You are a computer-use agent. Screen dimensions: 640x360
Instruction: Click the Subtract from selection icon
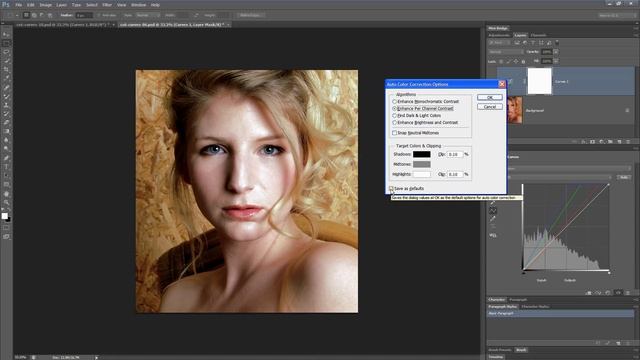[x=42, y=15]
